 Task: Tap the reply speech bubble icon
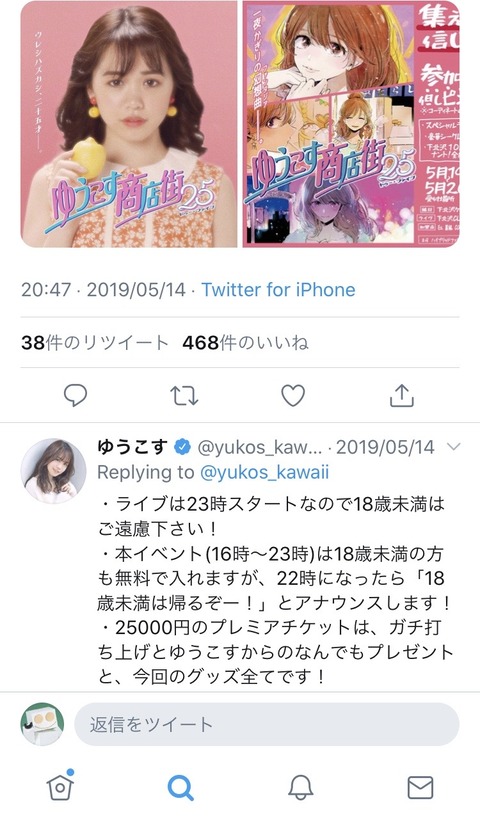[75, 395]
